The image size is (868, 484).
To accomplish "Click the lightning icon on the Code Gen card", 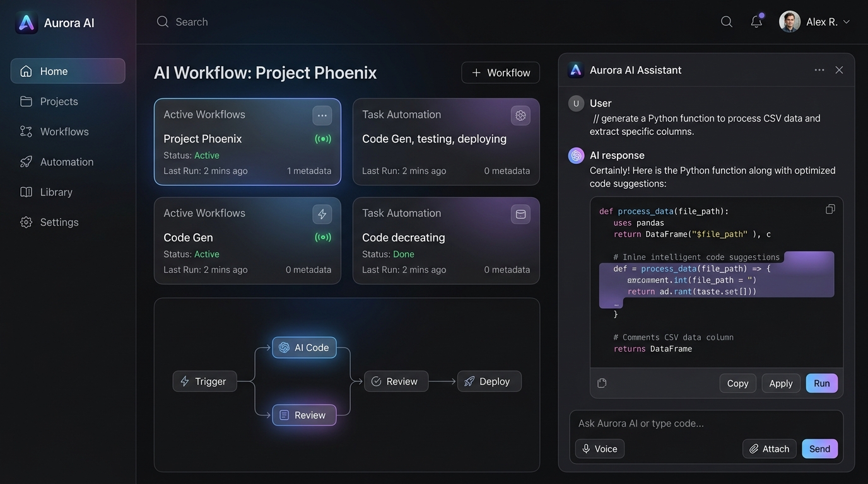I will (x=322, y=214).
